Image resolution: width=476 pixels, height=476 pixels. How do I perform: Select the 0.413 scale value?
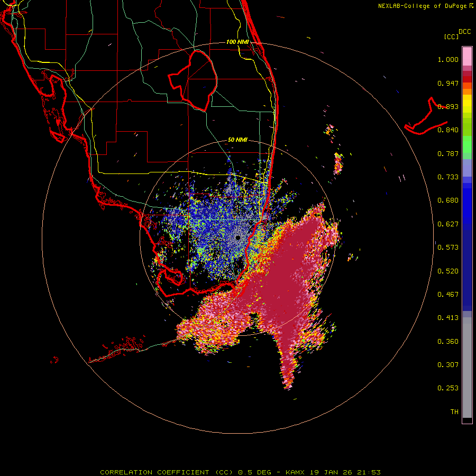448,318
